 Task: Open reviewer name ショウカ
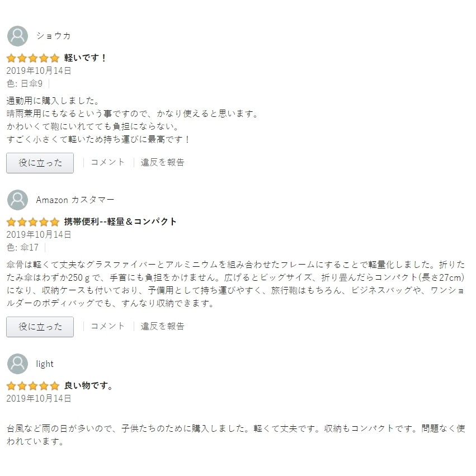[x=53, y=36]
